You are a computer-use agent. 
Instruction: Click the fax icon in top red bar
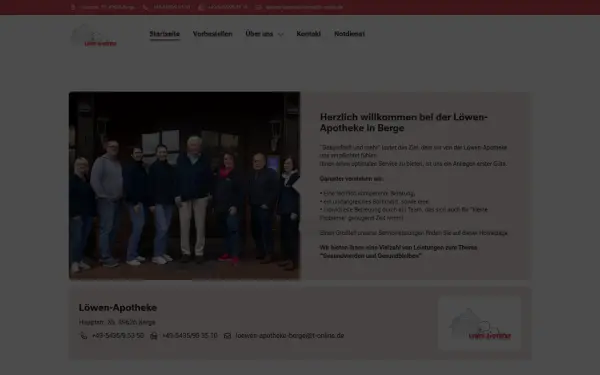[x=201, y=7]
